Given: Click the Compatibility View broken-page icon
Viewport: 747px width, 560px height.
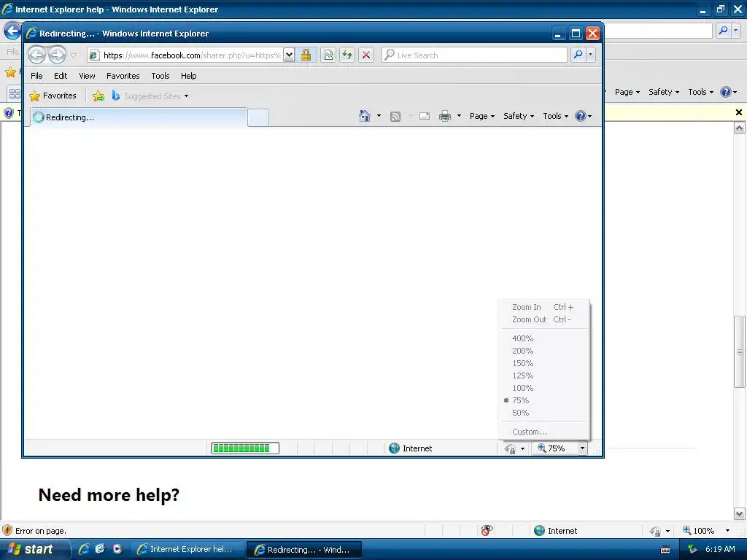Looking at the screenshot, I should (x=328, y=55).
